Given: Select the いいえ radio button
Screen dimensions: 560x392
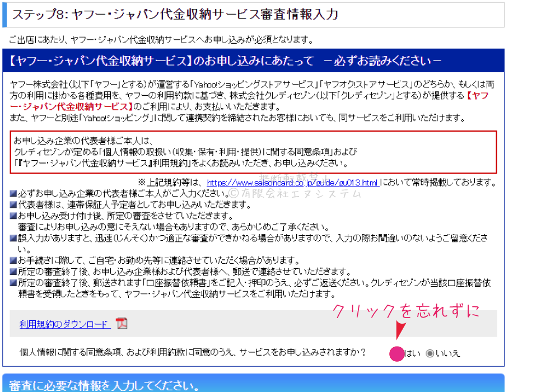Looking at the screenshot, I should 430,353.
